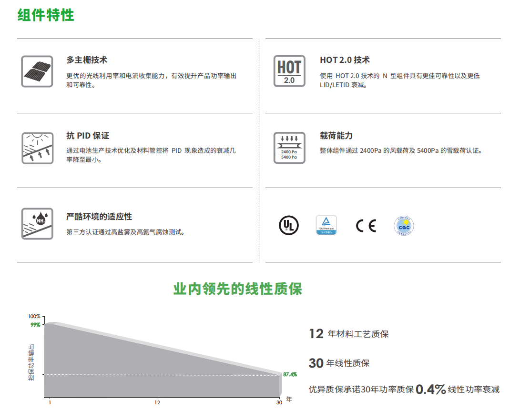Click the gray warranty degradation area chart
510x420 pixels.
(163, 360)
